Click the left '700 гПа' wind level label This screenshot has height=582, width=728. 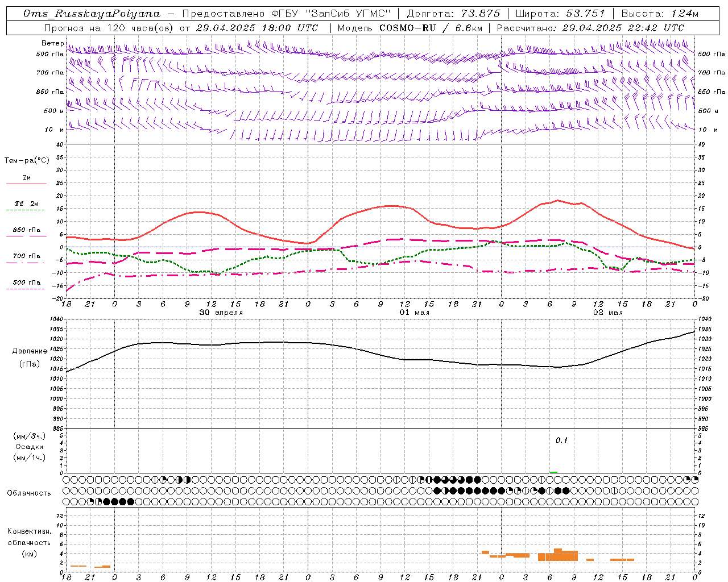(x=50, y=73)
